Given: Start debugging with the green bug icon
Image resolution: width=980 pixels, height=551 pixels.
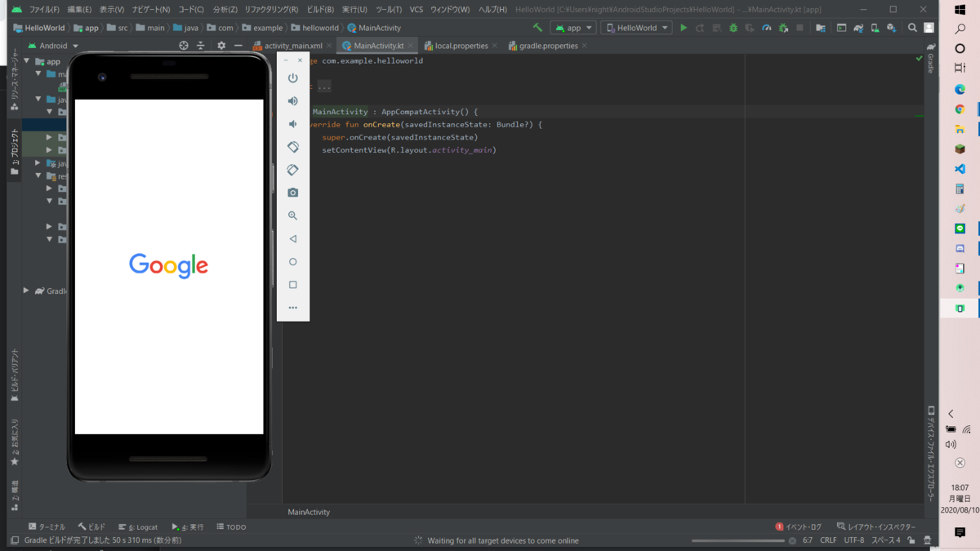Looking at the screenshot, I should (733, 28).
